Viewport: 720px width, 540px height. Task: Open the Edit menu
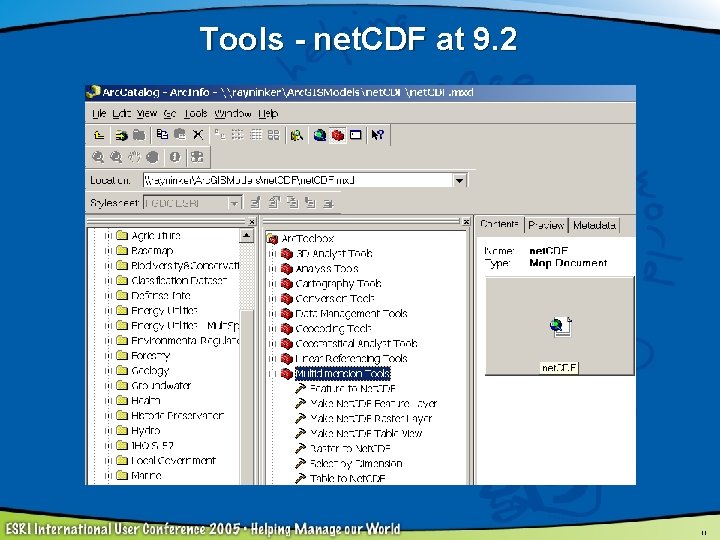point(122,113)
